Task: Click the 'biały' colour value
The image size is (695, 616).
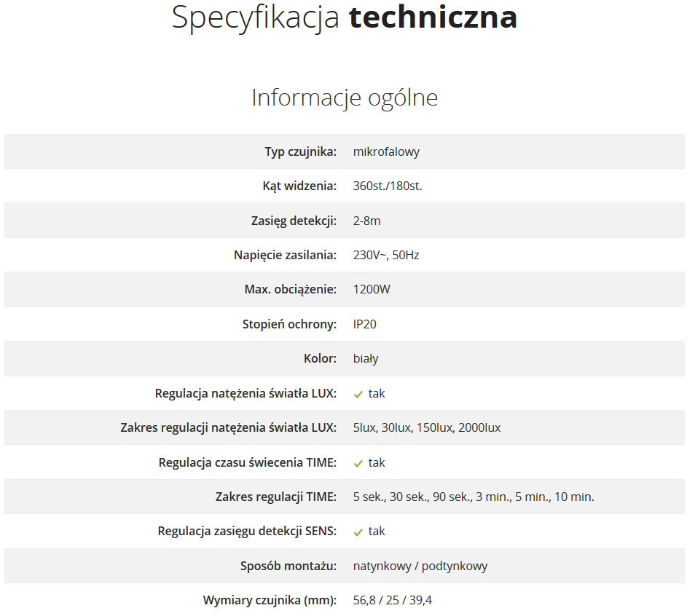Action: click(x=366, y=358)
